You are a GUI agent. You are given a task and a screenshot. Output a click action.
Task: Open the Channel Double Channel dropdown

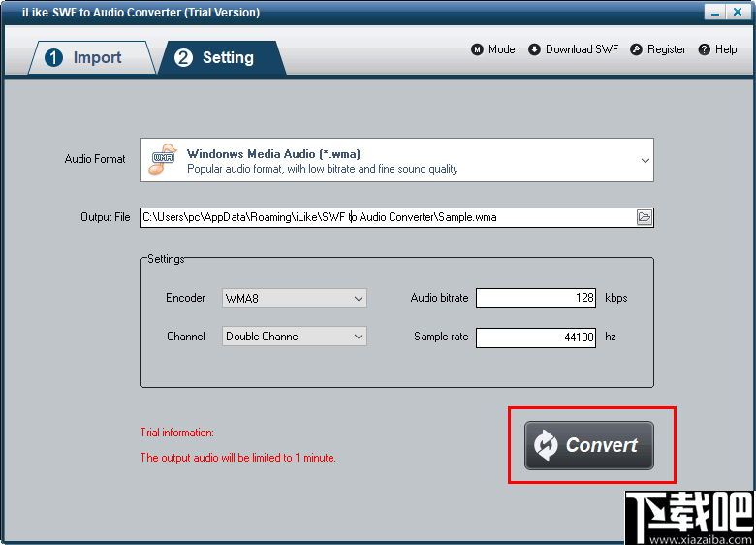294,337
